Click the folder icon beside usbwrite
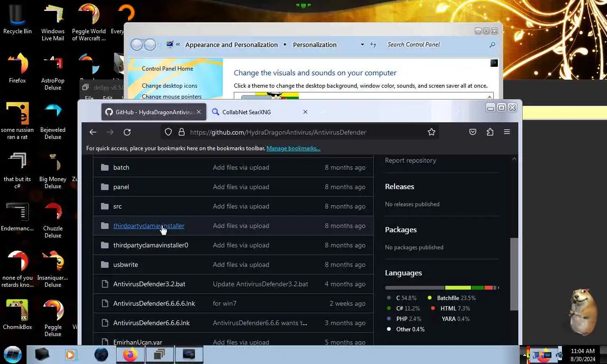This screenshot has width=607, height=364. (x=105, y=264)
